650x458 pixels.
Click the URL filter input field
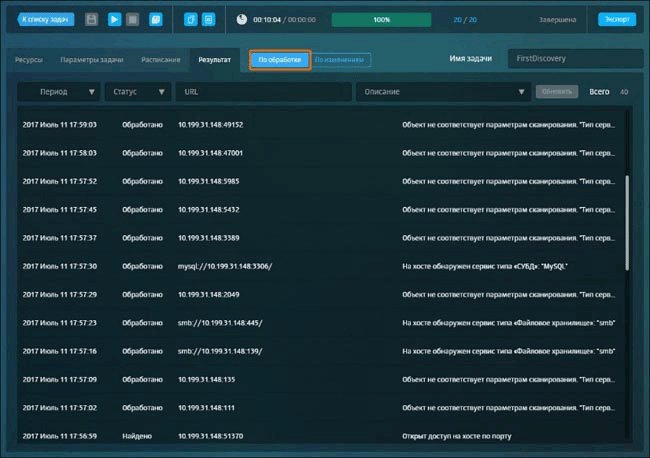[262, 91]
